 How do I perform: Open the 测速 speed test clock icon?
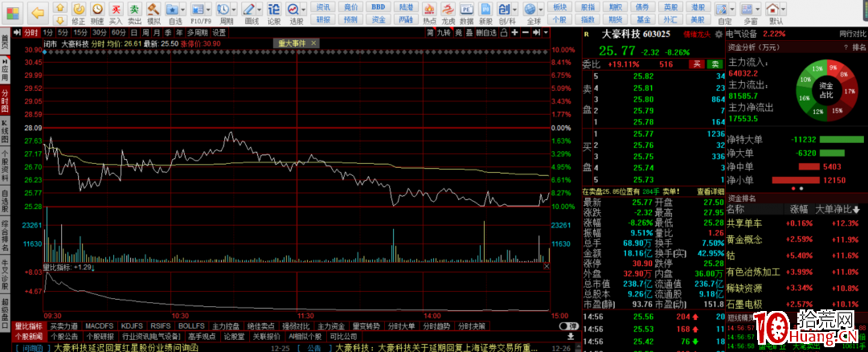[x=97, y=9]
